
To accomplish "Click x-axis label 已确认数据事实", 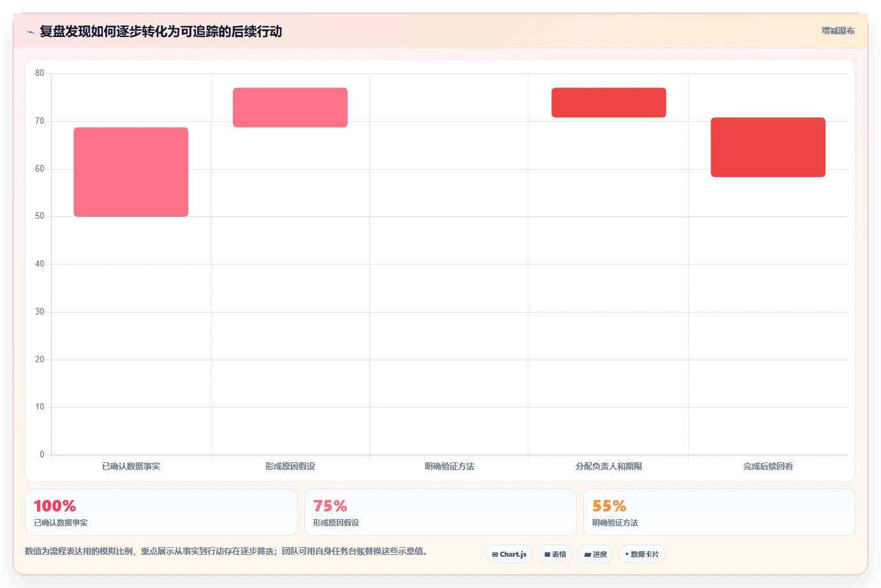I will 131,466.
